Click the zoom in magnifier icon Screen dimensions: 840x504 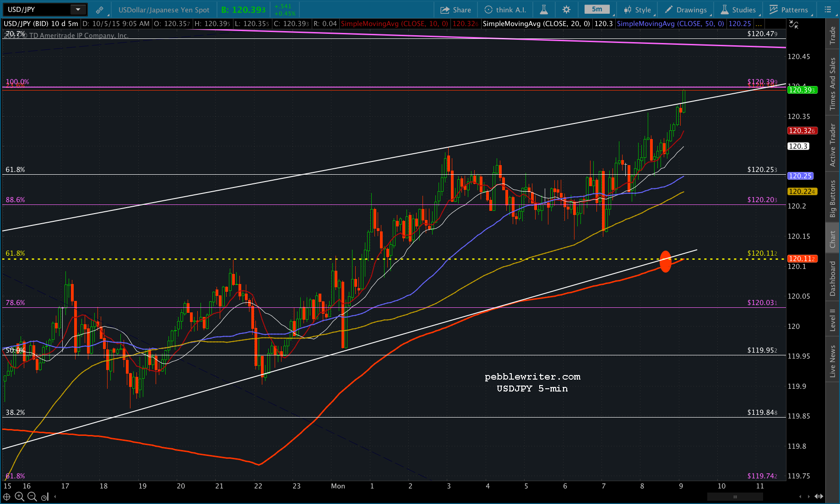(19, 497)
